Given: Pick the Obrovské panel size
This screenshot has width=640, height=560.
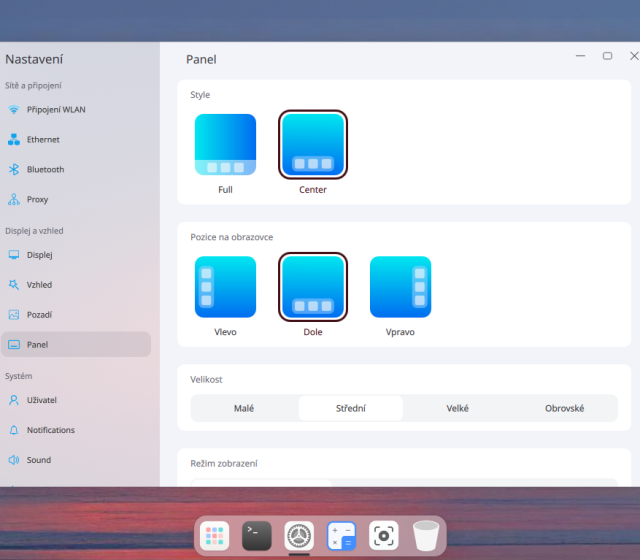Looking at the screenshot, I should 564,408.
